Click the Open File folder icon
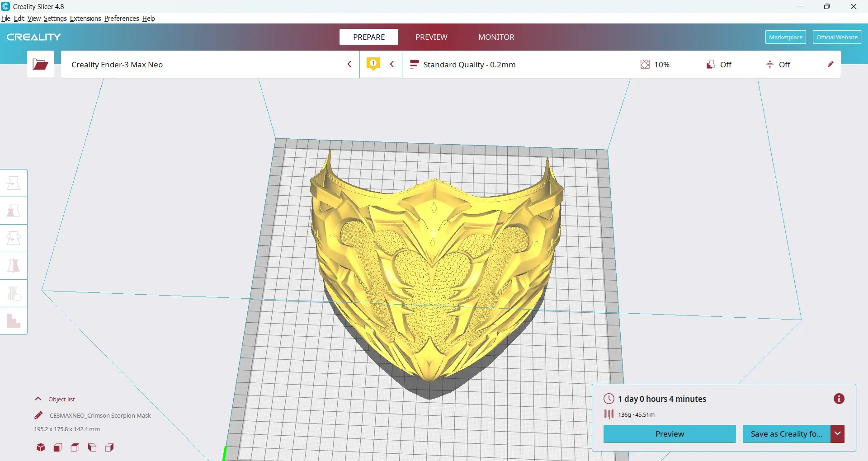Viewport: 868px width, 461px height. click(x=41, y=64)
